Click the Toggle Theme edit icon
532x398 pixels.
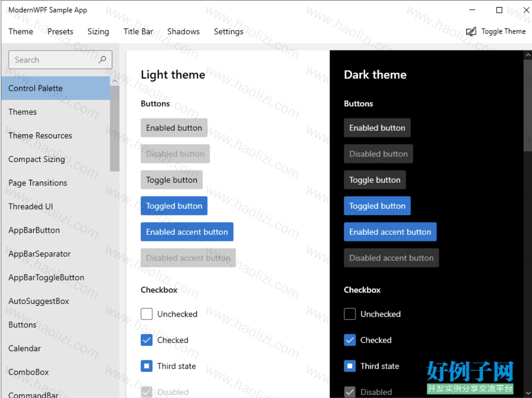(x=471, y=31)
